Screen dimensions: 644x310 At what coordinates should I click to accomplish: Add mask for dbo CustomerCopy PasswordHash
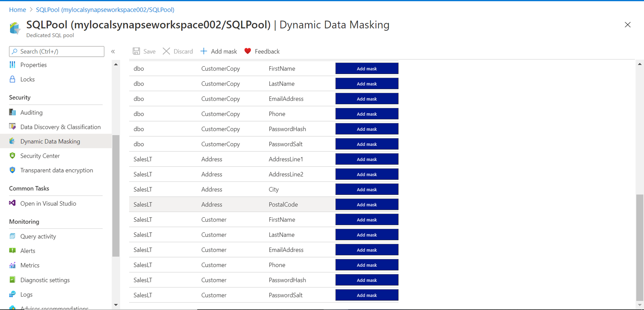pyautogui.click(x=367, y=129)
